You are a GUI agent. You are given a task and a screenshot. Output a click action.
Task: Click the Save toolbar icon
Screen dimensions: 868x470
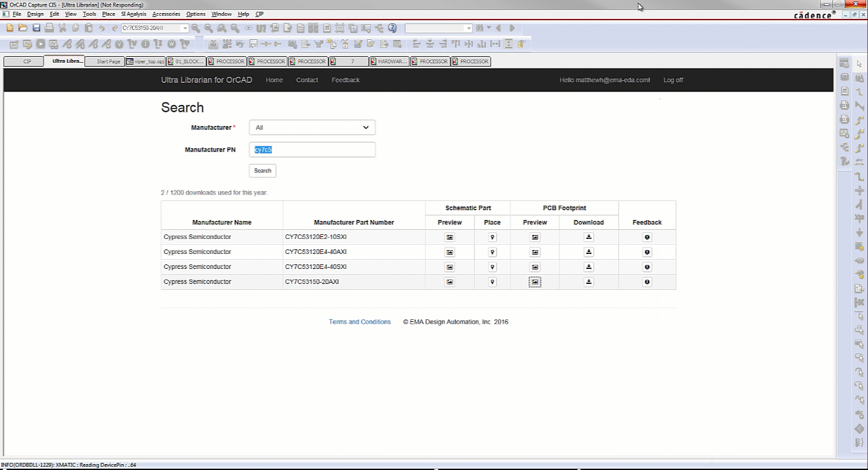[x=36, y=28]
